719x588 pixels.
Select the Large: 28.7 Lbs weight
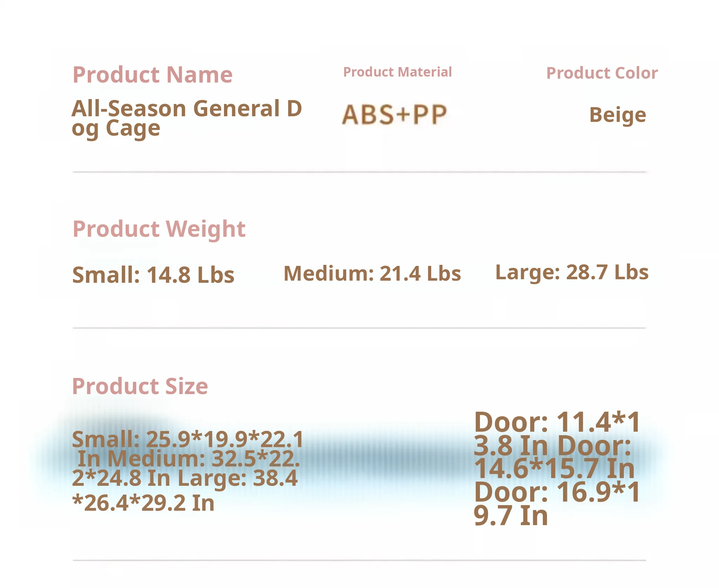[572, 272]
